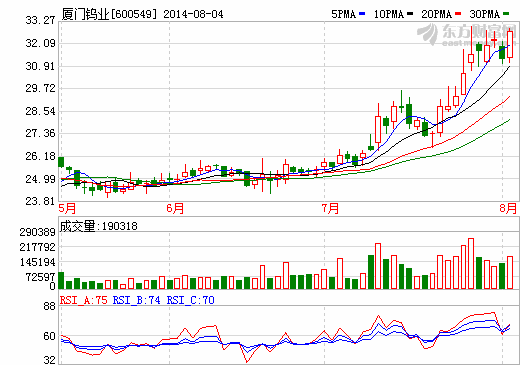Click the 217792 volume axis label
The height and width of the screenshot is (365, 520).
[37, 247]
